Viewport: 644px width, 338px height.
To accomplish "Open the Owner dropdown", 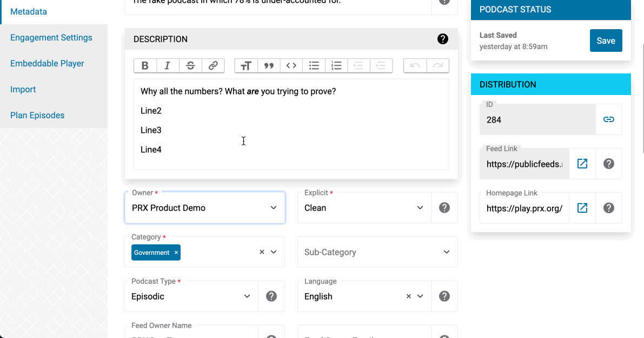I will click(204, 208).
